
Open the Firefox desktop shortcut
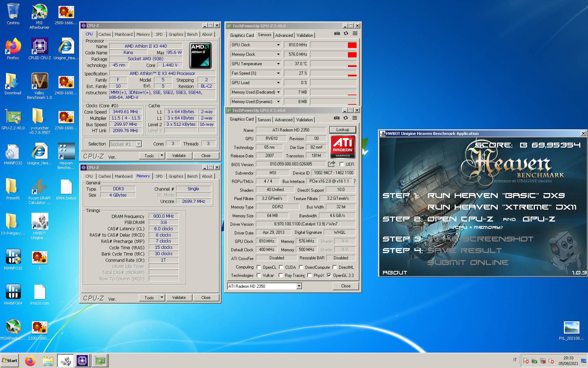[x=13, y=49]
